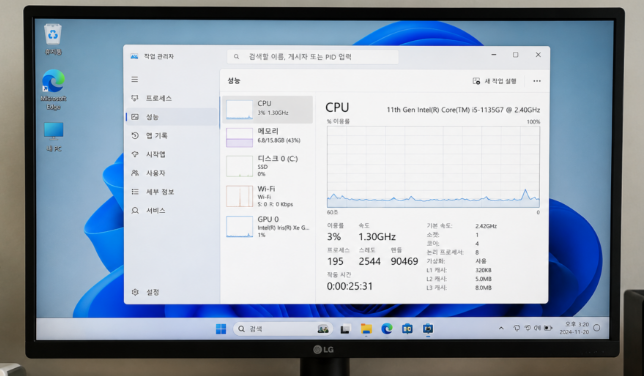644x376 pixels.
Task: Click the 11th Gen Intel Core processor name
Action: (463, 110)
